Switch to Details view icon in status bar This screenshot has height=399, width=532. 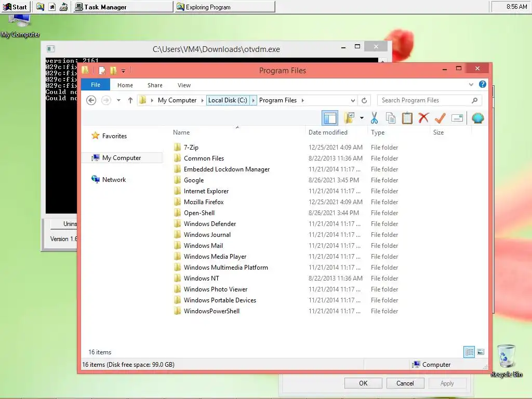pyautogui.click(x=469, y=352)
